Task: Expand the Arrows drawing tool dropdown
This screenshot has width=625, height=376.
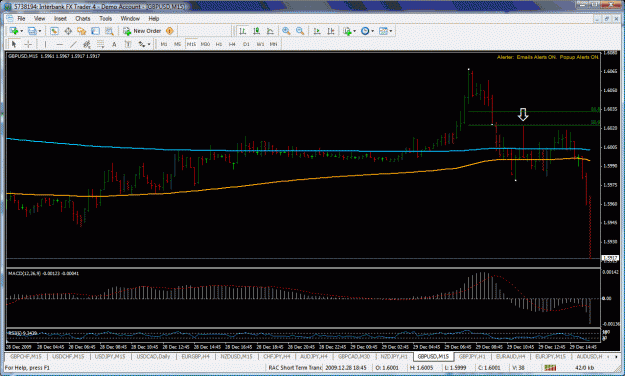Action: [149, 44]
